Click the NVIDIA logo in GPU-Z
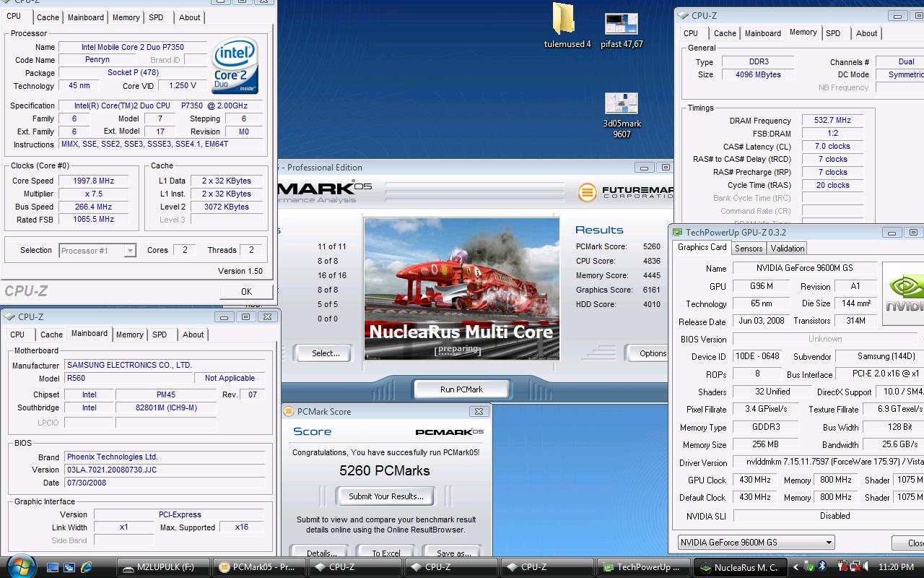This screenshot has height=578, width=924. coord(903,293)
